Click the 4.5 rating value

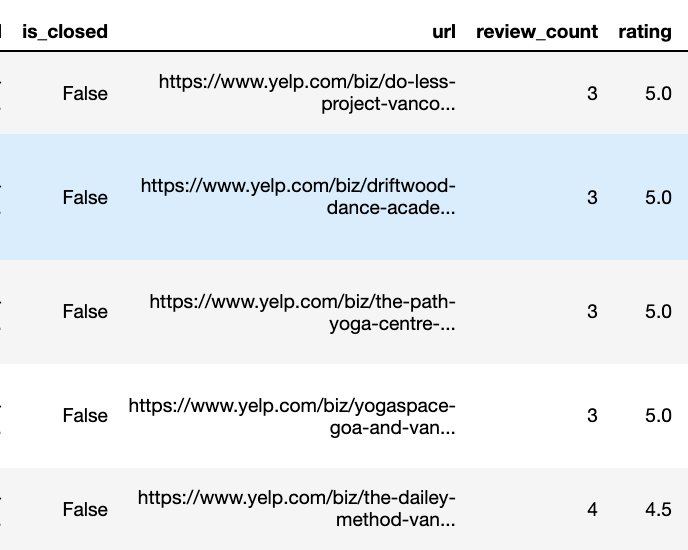658,510
